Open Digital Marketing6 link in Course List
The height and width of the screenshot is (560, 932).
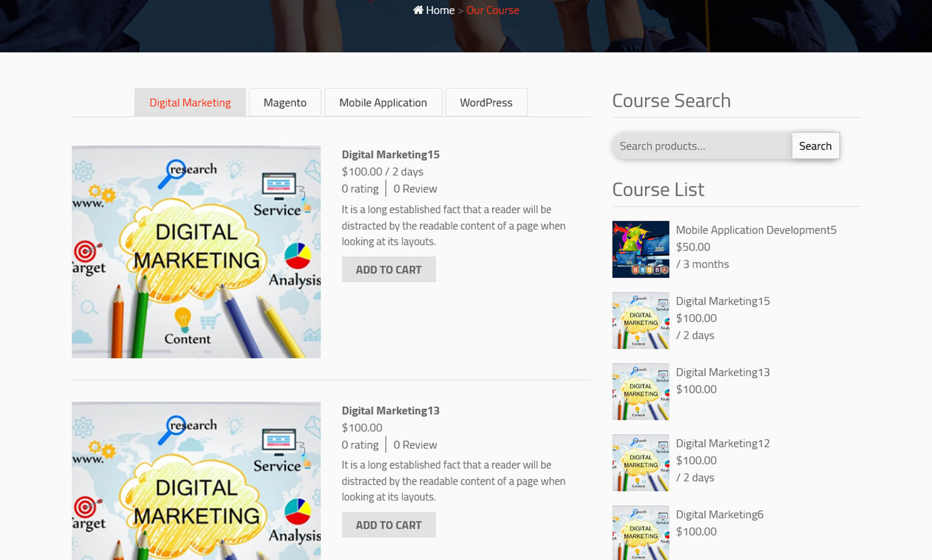(x=719, y=514)
